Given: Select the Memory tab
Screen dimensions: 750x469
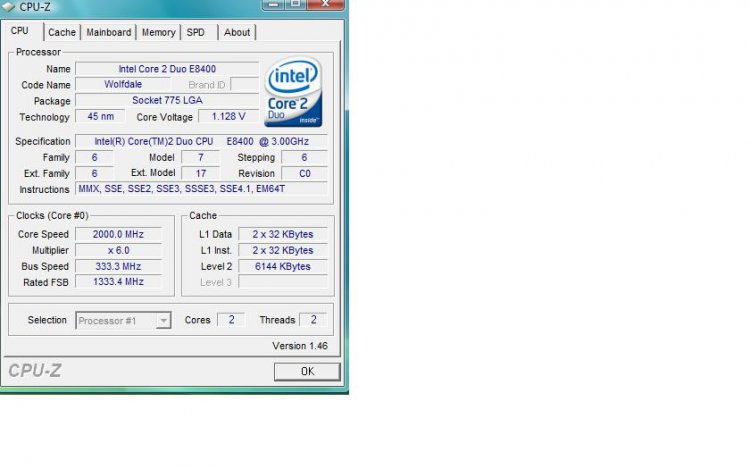Looking at the screenshot, I should point(158,33).
